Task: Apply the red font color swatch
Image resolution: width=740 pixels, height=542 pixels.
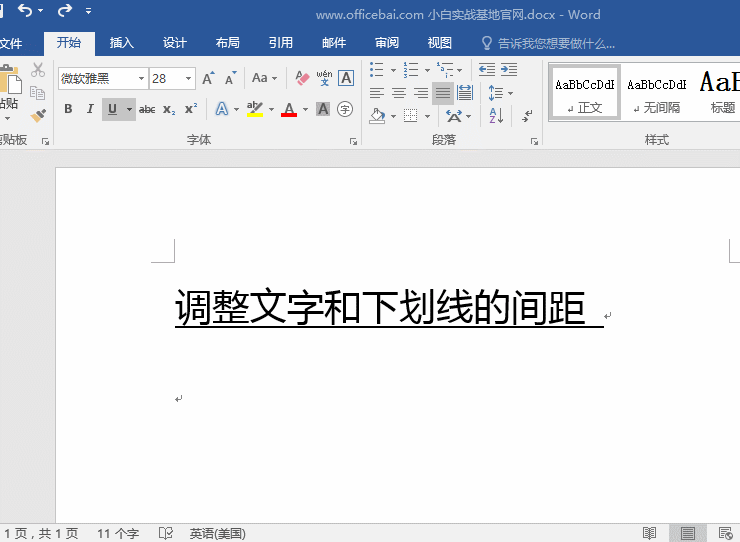Action: coord(289,109)
